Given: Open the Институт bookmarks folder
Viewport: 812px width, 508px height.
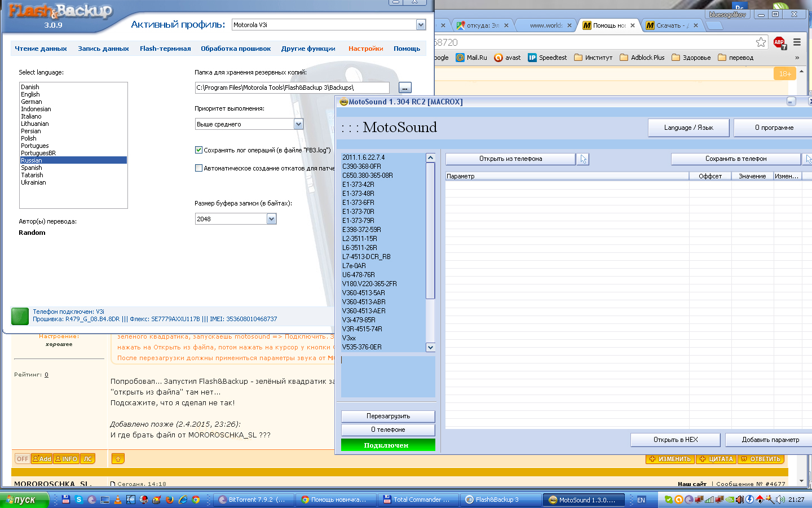Looking at the screenshot, I should point(593,58).
